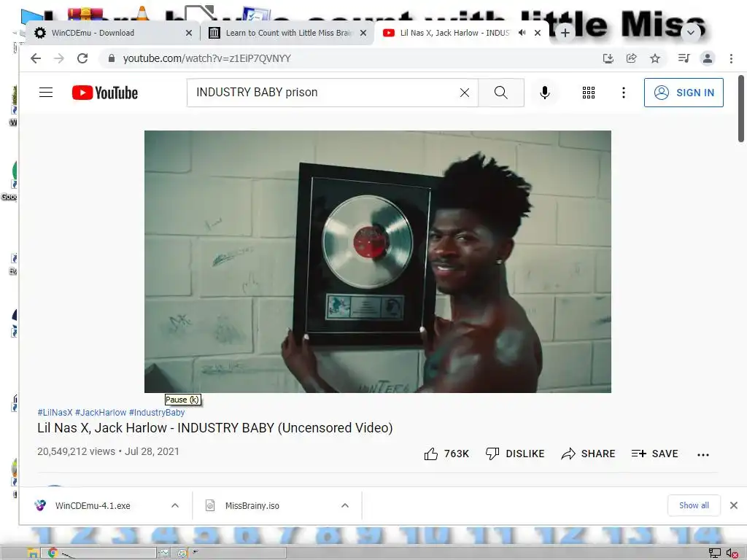Open the site lock info icon

112,58
